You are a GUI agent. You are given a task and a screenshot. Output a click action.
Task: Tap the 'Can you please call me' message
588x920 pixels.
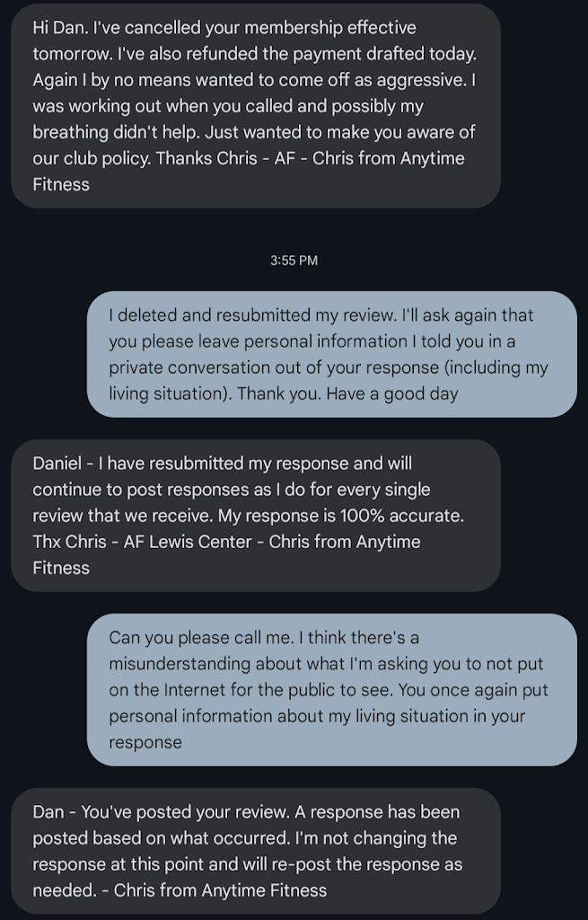tap(331, 690)
